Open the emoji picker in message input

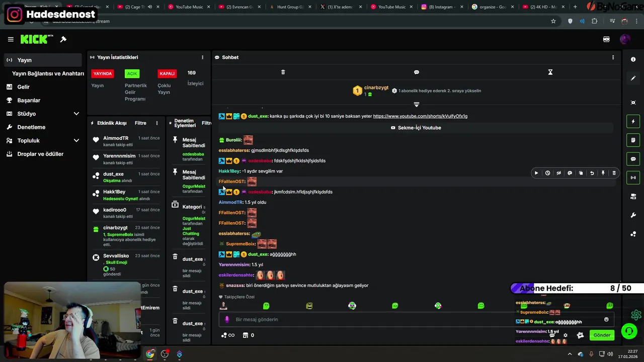click(606, 319)
